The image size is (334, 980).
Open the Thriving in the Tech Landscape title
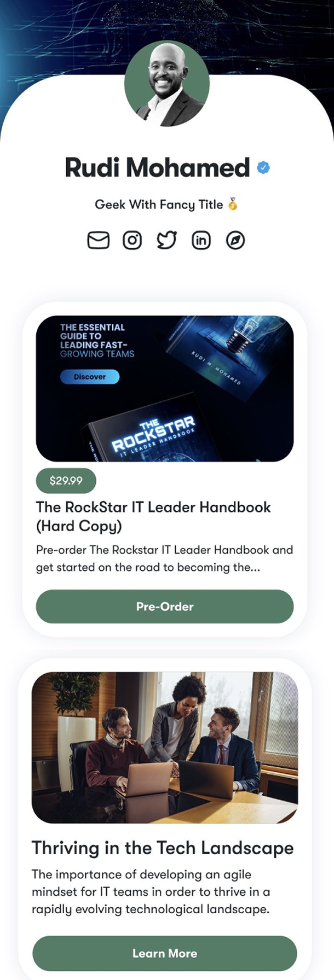tap(163, 848)
